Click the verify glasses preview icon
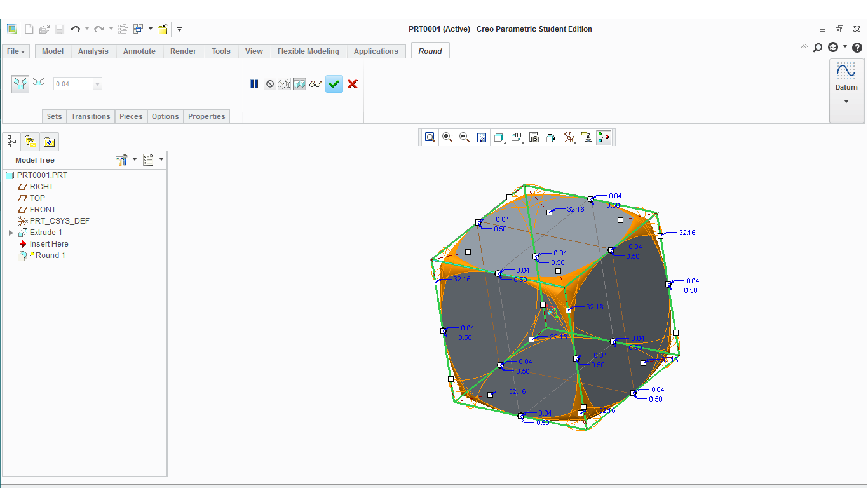 click(316, 84)
